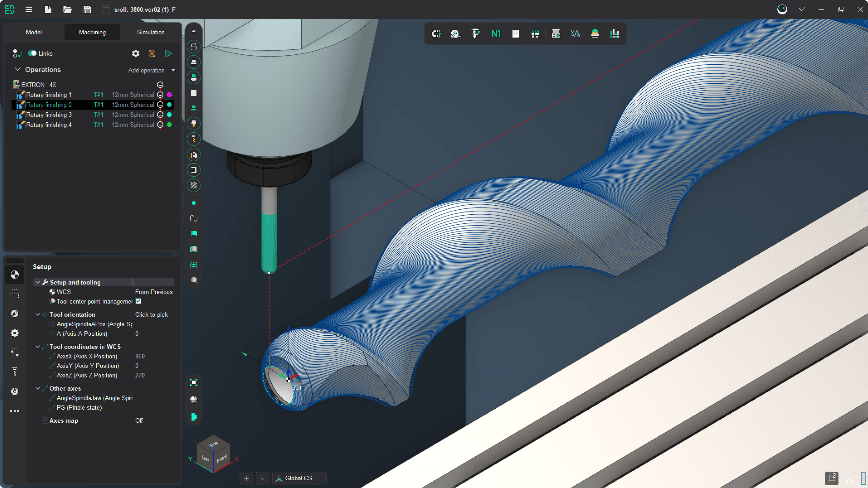
Task: Click the save file icon
Action: point(87,9)
